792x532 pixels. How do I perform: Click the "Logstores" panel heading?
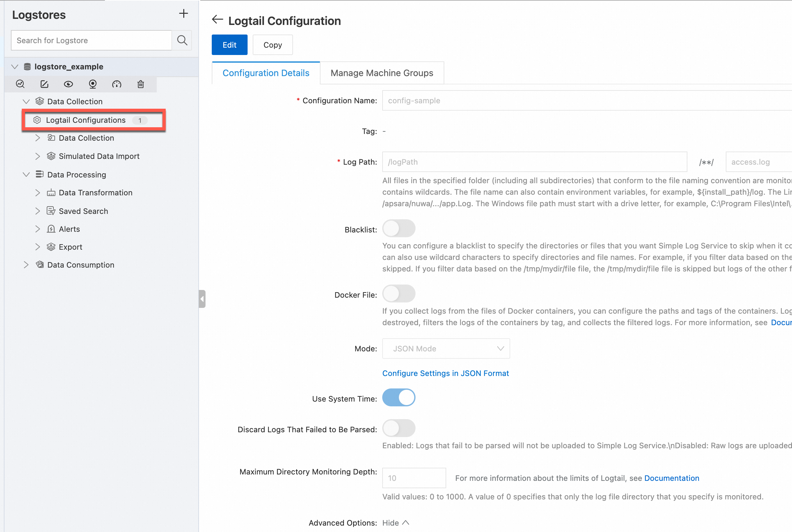(x=39, y=15)
